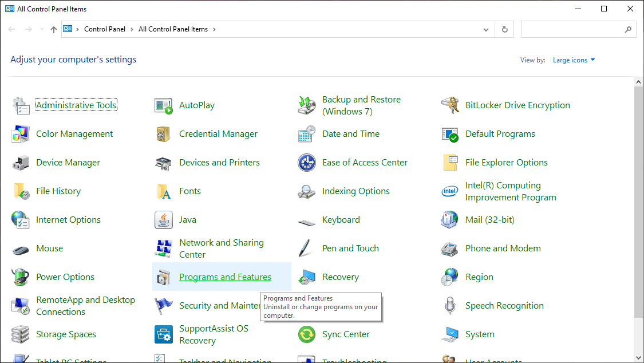This screenshot has width=644, height=363.
Task: Select Control Panel in breadcrumb path
Action: [105, 29]
